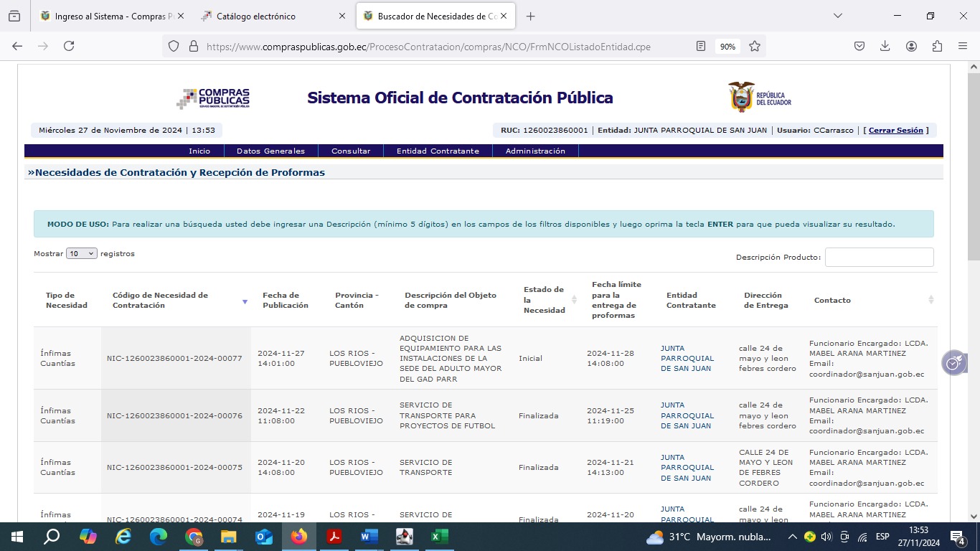Open the Entidad Contratante menu

438,151
